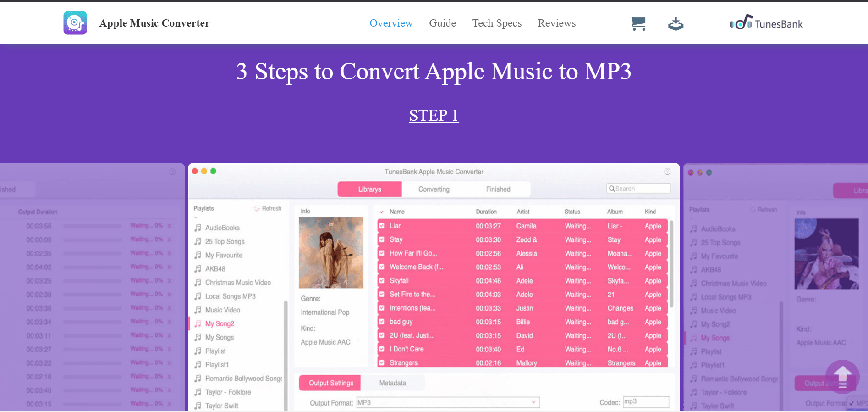Screen dimensions: 868x412
Task: Click the song list vertical scrollbar
Action: tap(671, 264)
